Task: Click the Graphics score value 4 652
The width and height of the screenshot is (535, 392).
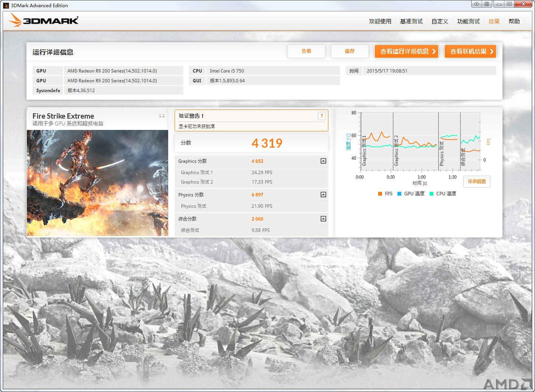Action: [x=257, y=161]
